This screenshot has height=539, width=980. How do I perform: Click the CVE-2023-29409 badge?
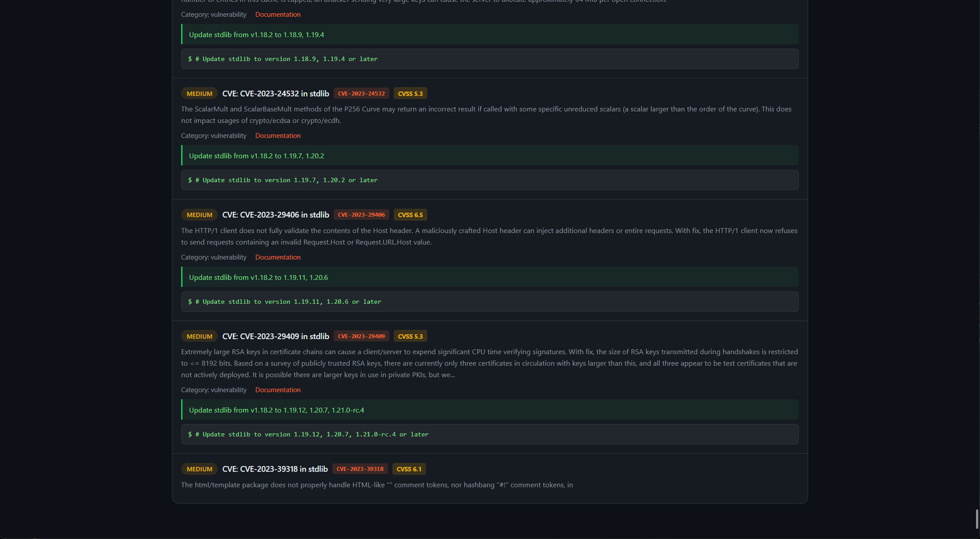[x=361, y=336]
